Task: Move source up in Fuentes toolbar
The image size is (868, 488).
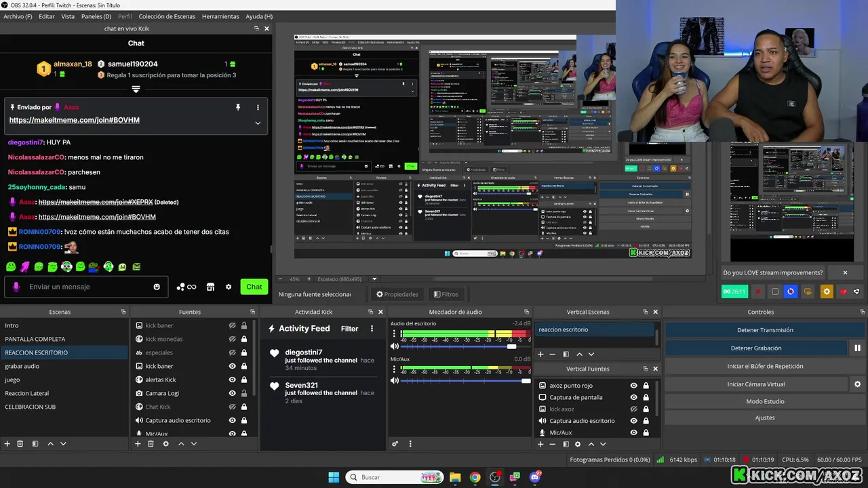Action: [x=181, y=444]
